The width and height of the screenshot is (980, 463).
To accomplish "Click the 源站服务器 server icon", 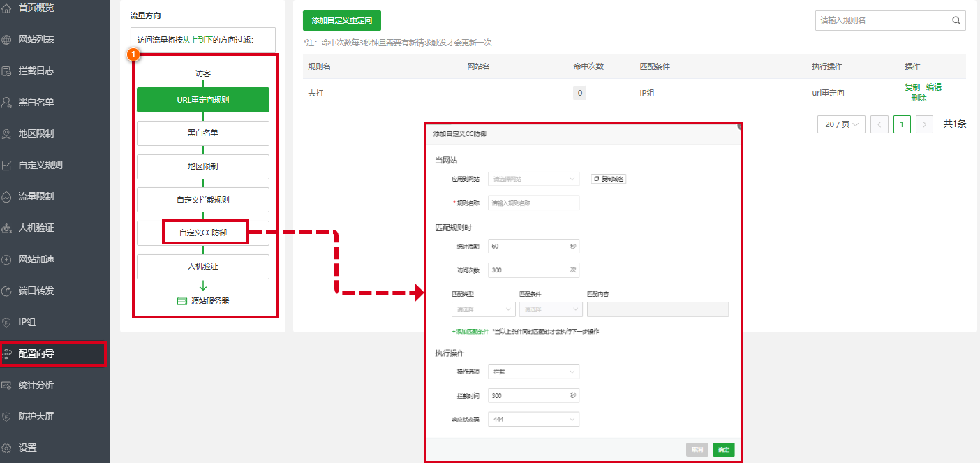I will [x=182, y=301].
